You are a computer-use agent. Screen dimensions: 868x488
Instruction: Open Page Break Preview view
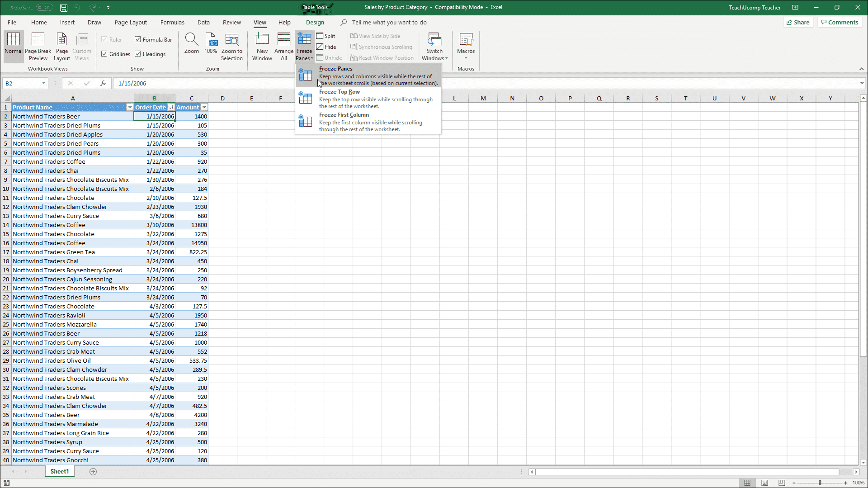38,47
